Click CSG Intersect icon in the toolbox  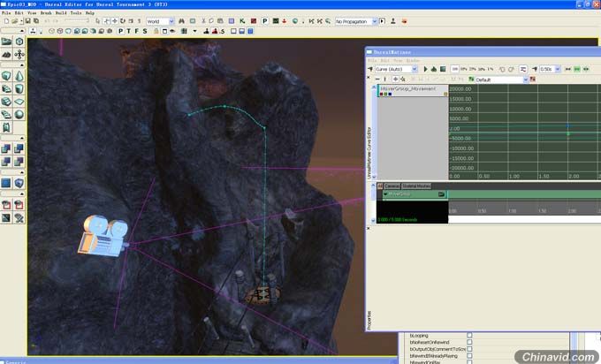[x=6, y=162]
